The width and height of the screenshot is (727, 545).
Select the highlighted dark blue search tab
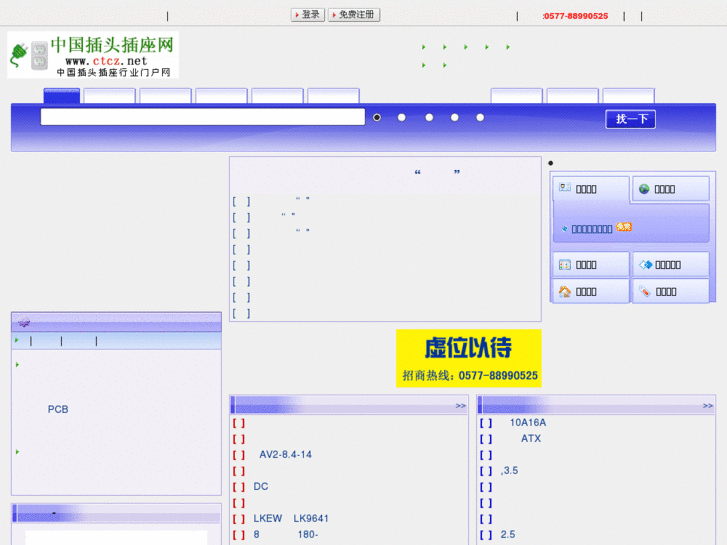click(62, 96)
